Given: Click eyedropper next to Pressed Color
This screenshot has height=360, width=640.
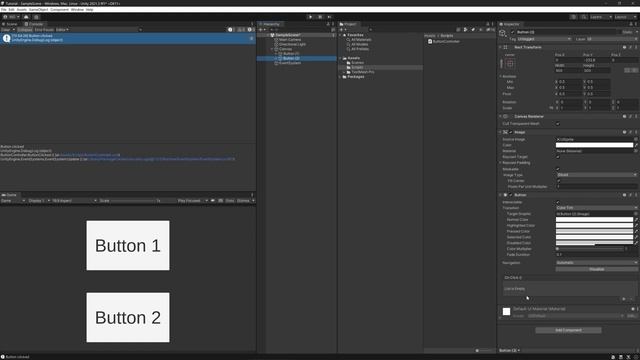Looking at the screenshot, I should 636,231.
